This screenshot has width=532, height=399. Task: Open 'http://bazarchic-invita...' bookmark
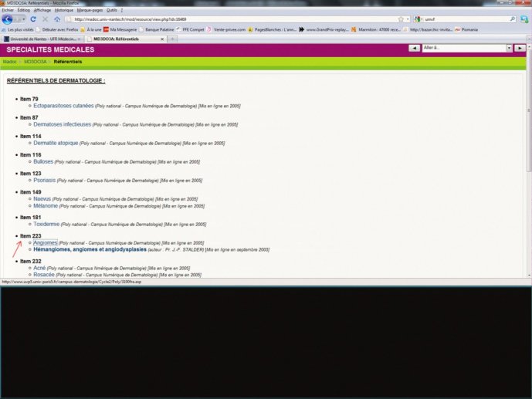pyautogui.click(x=428, y=30)
